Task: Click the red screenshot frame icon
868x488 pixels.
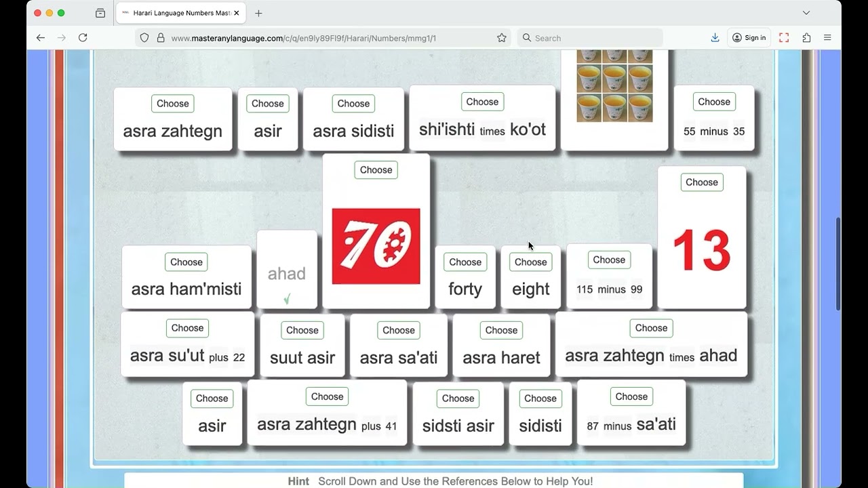Action: pyautogui.click(x=784, y=38)
